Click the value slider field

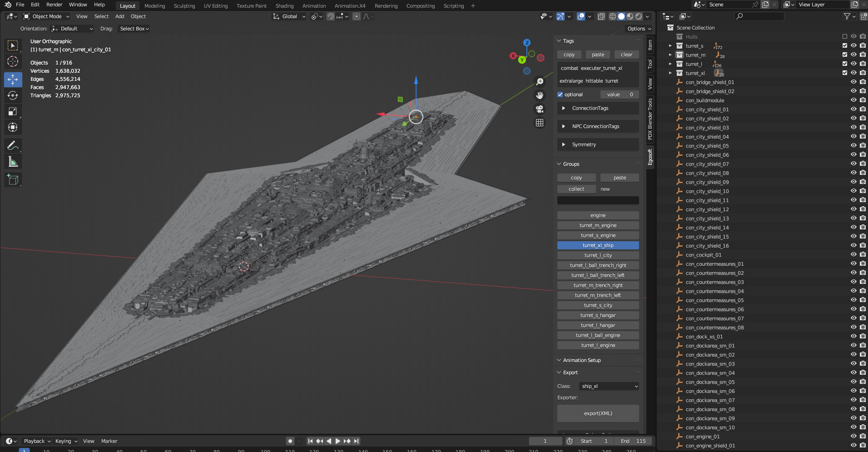click(x=620, y=94)
